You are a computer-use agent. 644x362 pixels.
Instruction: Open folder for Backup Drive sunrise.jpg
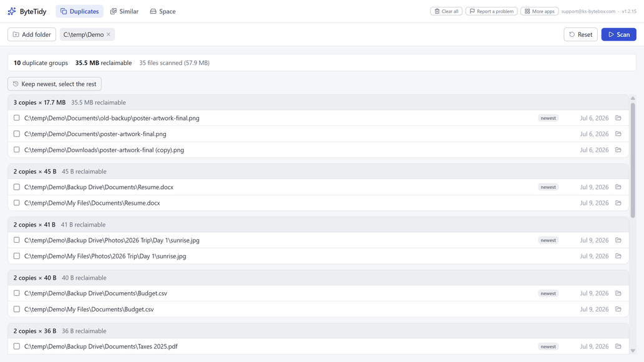pos(618,240)
